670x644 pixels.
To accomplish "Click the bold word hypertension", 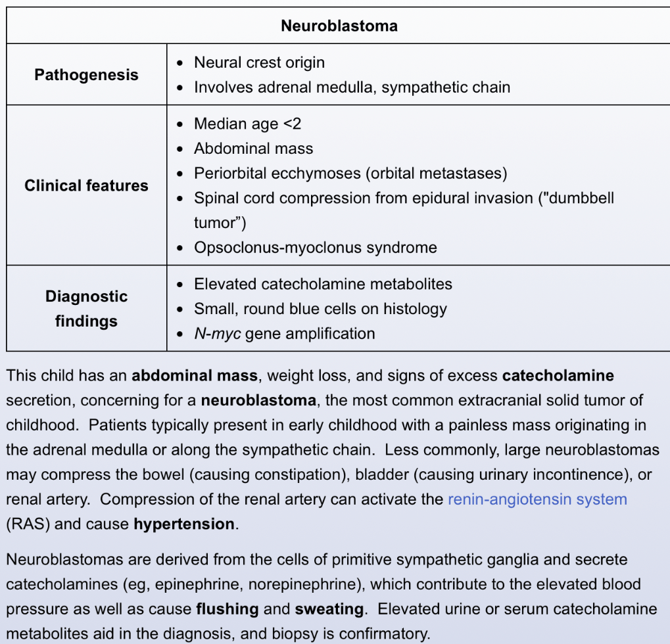I will tap(184, 524).
